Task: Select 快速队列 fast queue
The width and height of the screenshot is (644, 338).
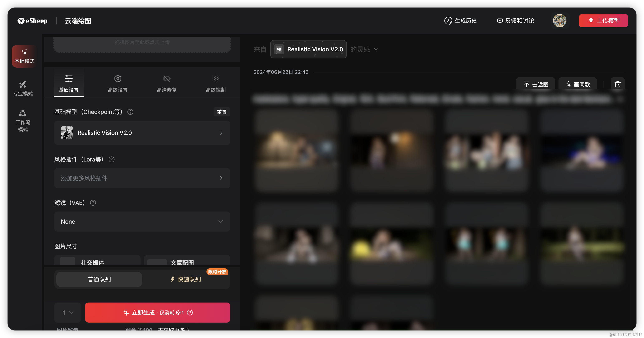Action: [x=186, y=279]
